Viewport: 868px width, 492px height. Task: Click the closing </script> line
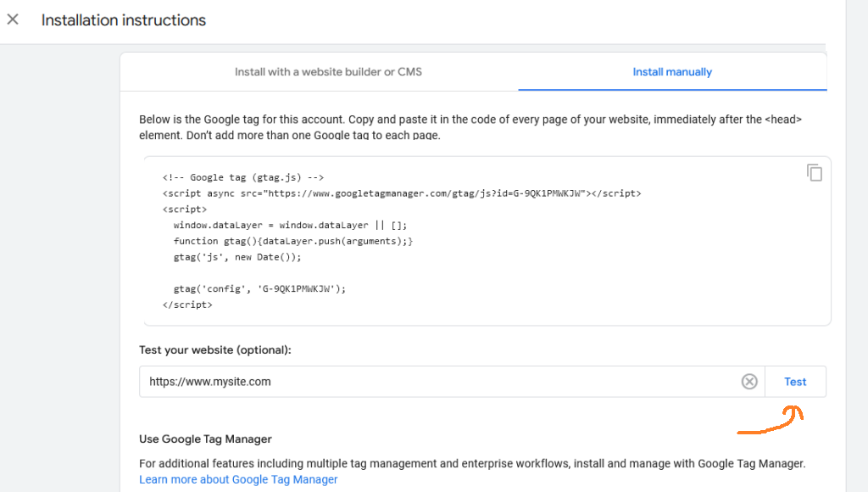click(187, 305)
